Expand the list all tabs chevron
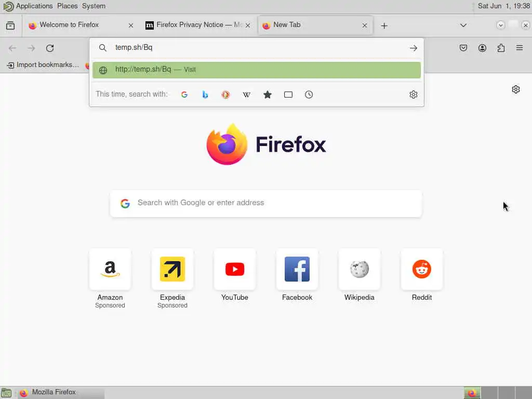 pyautogui.click(x=463, y=25)
